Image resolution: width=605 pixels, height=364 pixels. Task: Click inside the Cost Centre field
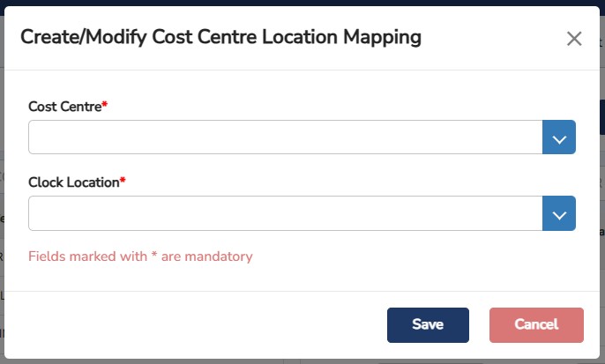[286, 138]
